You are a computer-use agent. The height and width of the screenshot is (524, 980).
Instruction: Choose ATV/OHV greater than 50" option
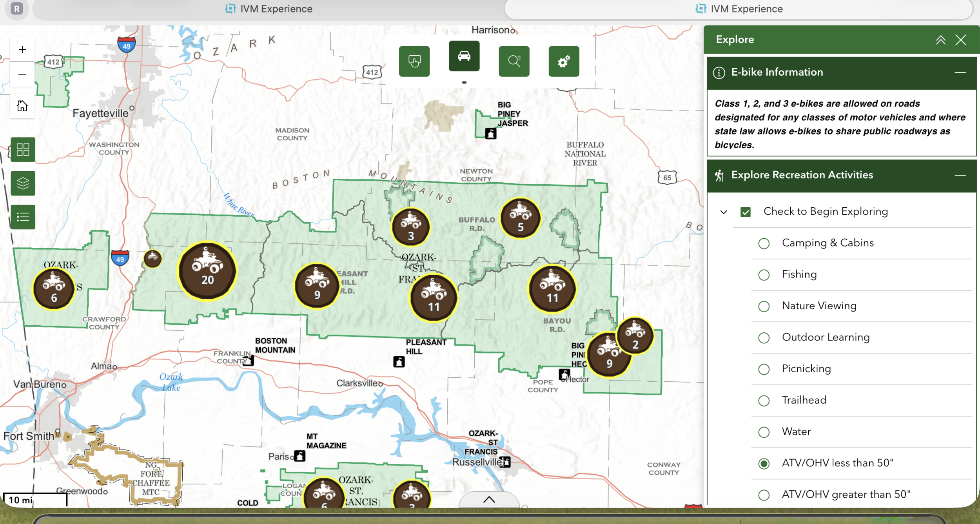click(764, 495)
